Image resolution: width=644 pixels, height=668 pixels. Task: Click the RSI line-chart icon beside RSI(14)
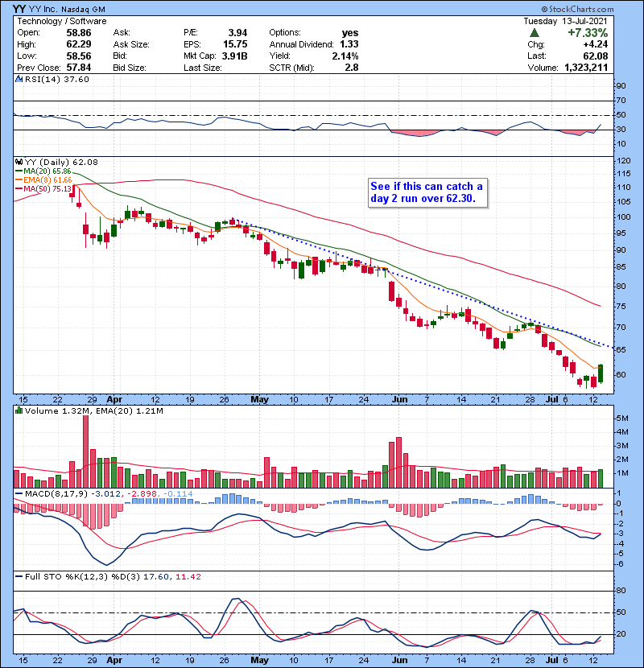tap(19, 80)
